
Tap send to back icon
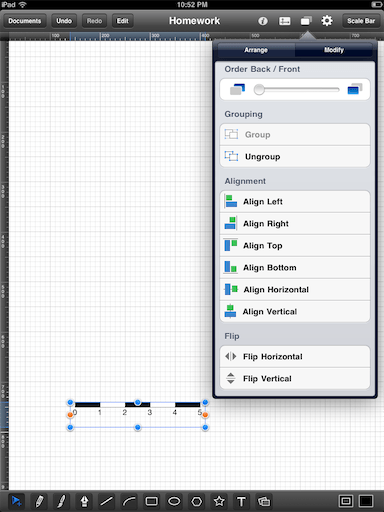tap(237, 89)
